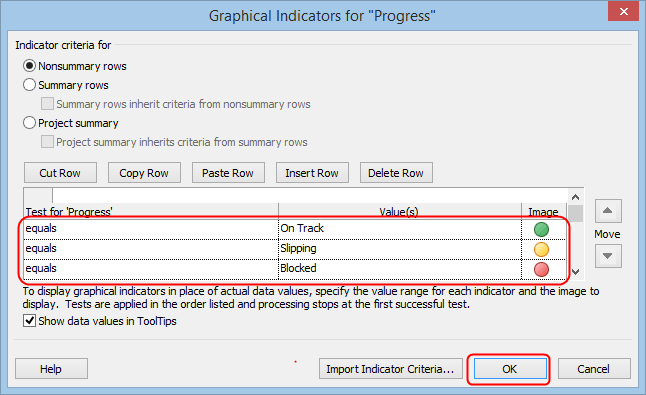This screenshot has width=646, height=395.
Task: Click the Insert Row button
Action: coord(312,173)
